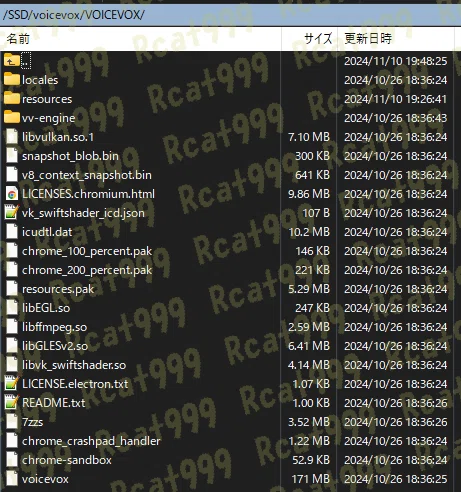Screen dimensions: 461x492
Task: Select the chrome-sandbox file name
Action: 67,460
